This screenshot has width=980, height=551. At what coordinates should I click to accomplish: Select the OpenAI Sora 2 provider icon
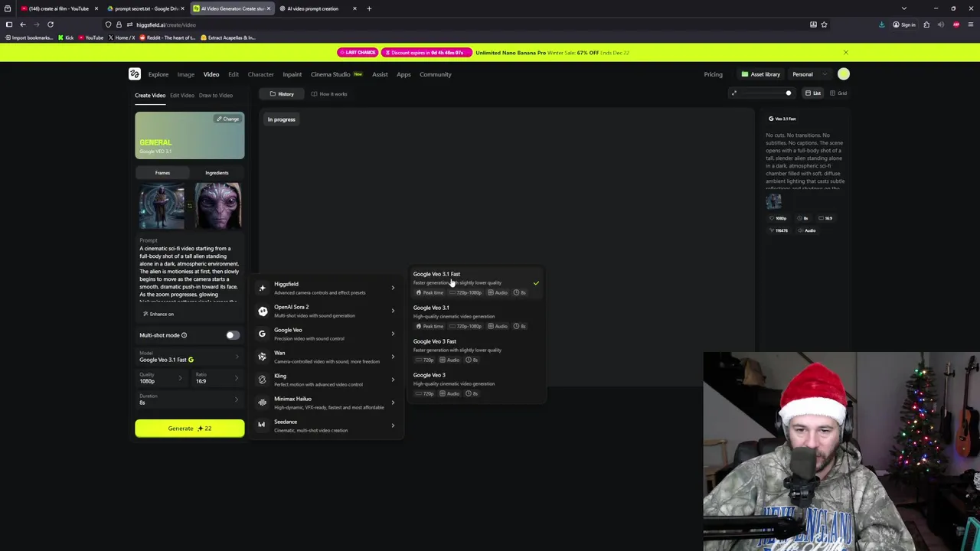coord(263,311)
